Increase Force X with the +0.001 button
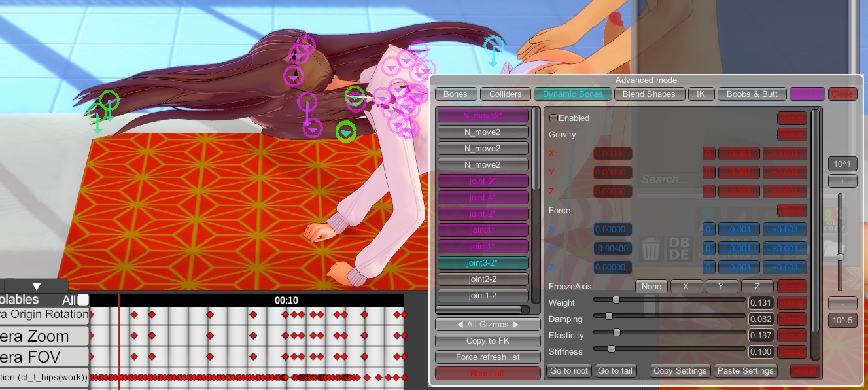Screen dimensions: 868x390 pyautogui.click(x=785, y=230)
